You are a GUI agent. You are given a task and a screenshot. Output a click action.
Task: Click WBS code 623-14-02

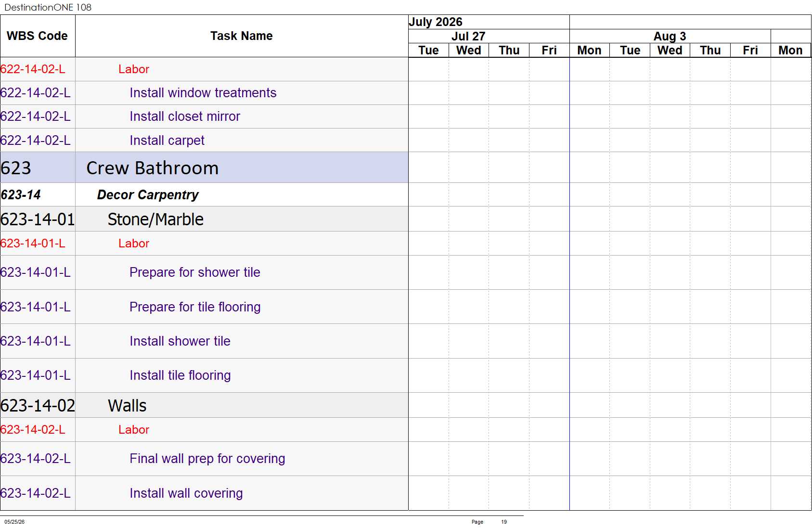[38, 406]
